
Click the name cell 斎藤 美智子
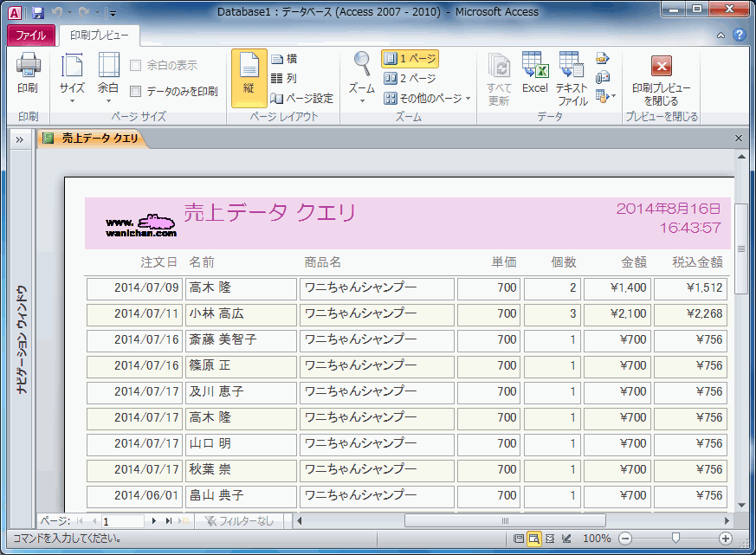(241, 340)
